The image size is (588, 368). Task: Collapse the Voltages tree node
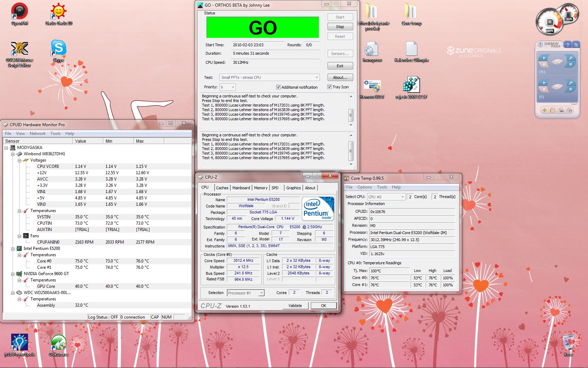tap(20, 160)
